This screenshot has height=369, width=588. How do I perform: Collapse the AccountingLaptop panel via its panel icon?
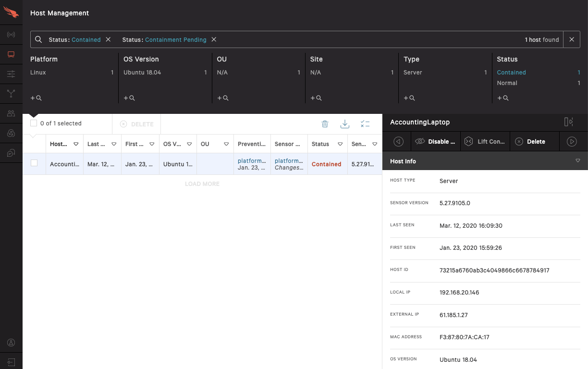pyautogui.click(x=568, y=122)
